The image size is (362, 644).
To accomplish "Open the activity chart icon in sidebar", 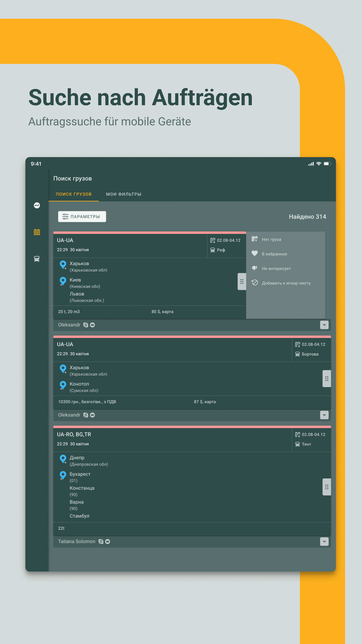I will [37, 205].
